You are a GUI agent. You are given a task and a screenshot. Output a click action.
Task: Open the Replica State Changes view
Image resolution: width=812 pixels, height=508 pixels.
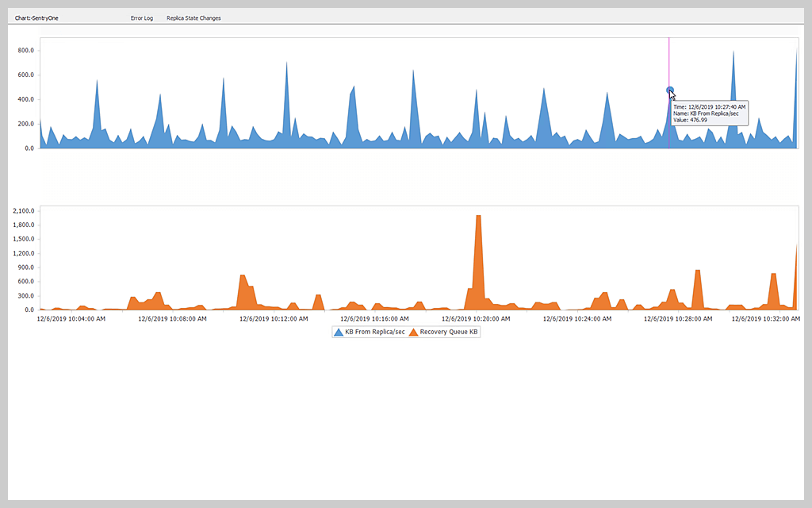193,17
